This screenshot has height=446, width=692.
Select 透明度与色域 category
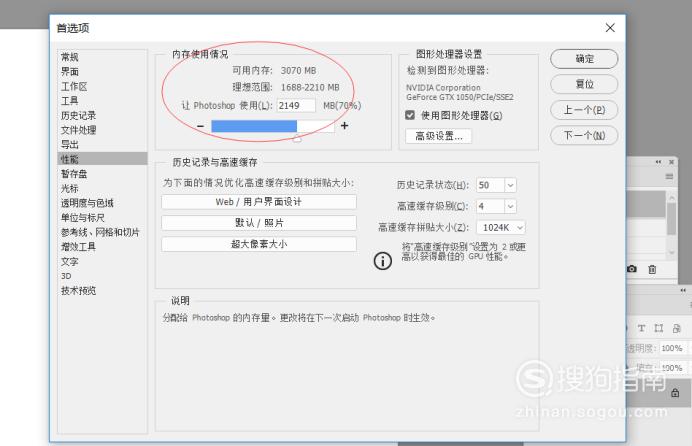coord(87,203)
